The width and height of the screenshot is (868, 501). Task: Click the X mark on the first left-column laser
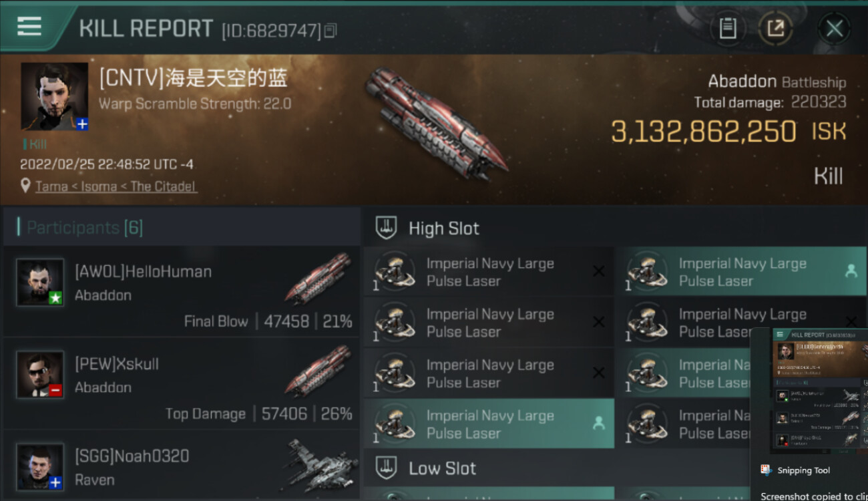(x=598, y=271)
